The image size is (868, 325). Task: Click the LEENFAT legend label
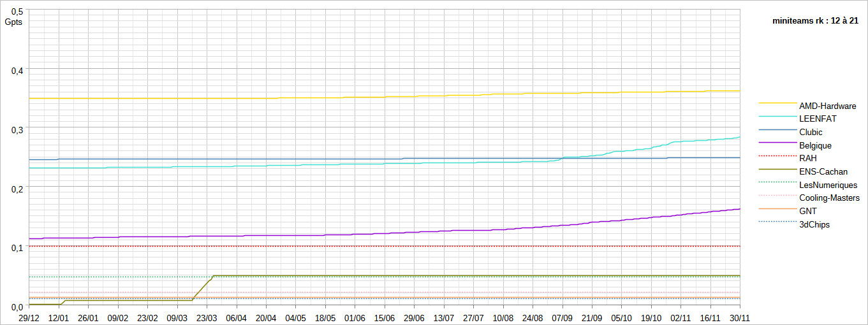[x=818, y=119]
